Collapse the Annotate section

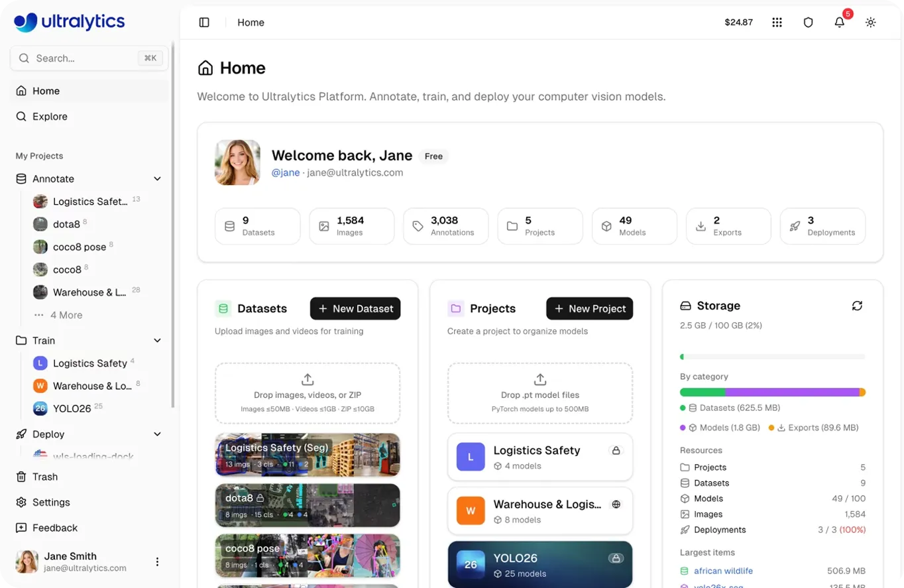158,179
